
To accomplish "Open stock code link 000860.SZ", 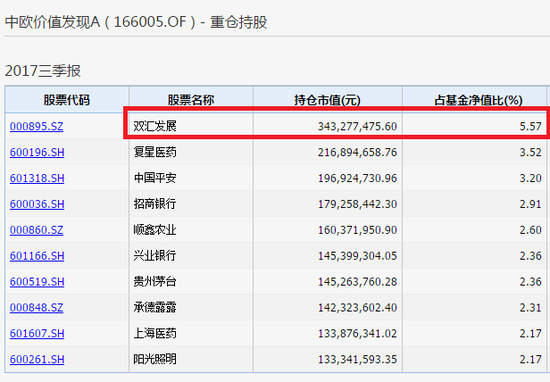I will pyautogui.click(x=36, y=230).
